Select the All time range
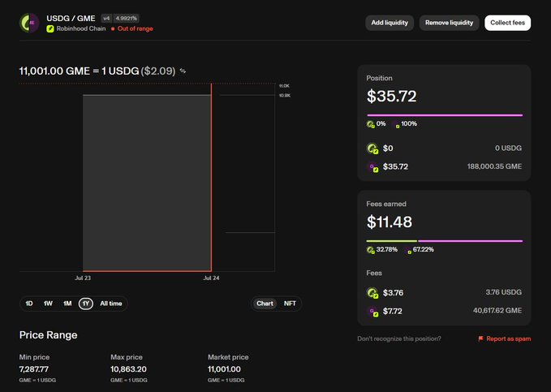551x392 pixels. pos(111,304)
